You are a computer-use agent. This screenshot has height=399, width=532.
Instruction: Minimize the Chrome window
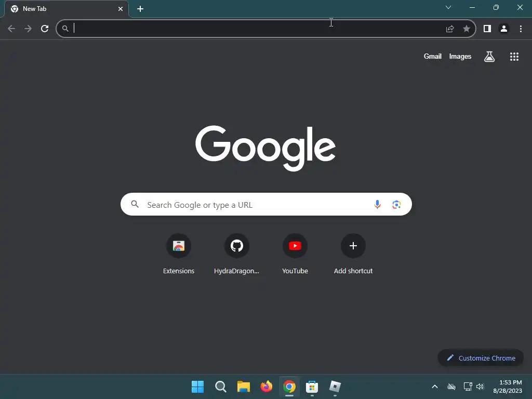click(x=472, y=7)
